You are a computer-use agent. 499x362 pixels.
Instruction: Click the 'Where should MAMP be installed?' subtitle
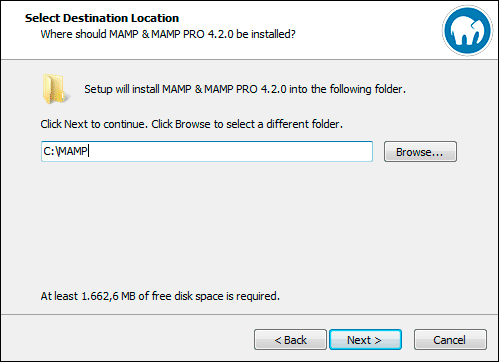(168, 34)
